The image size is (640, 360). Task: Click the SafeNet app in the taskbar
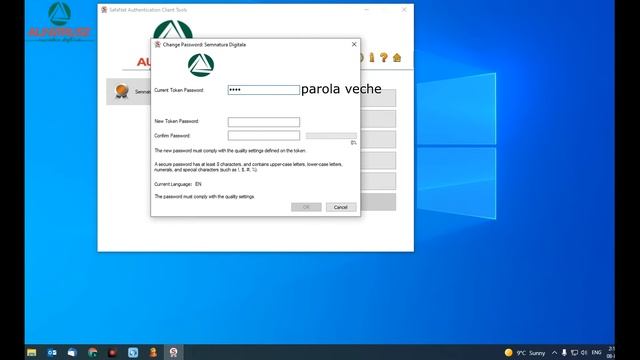click(x=173, y=352)
